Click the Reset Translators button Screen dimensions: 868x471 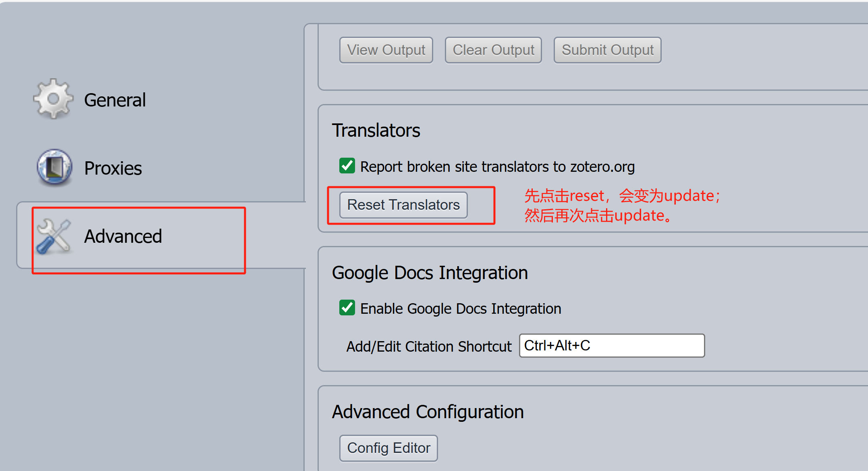click(403, 205)
